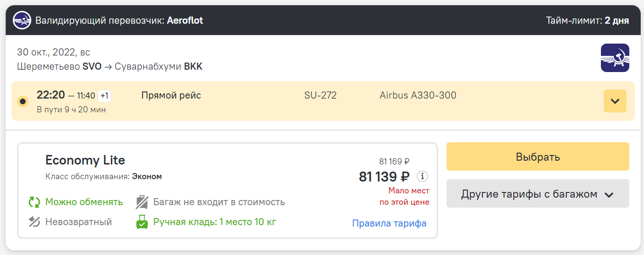Click the crossed-out baggage icon
The height and width of the screenshot is (255, 644).
pos(142,202)
